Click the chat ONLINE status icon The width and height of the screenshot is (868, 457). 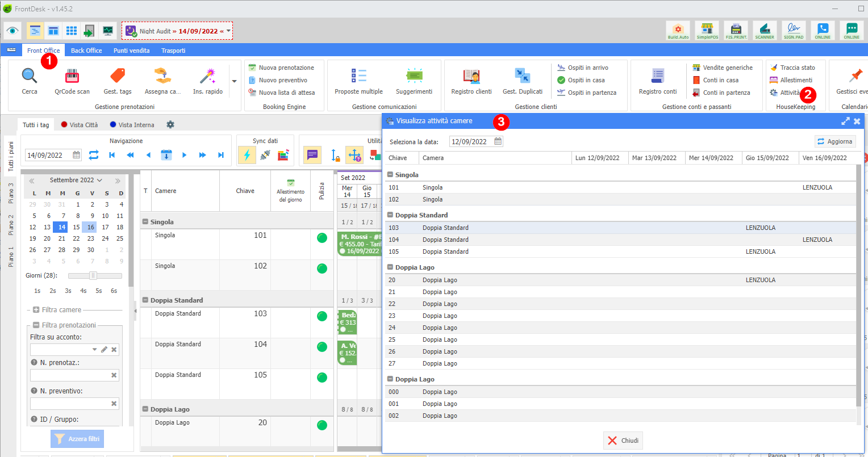(852, 31)
